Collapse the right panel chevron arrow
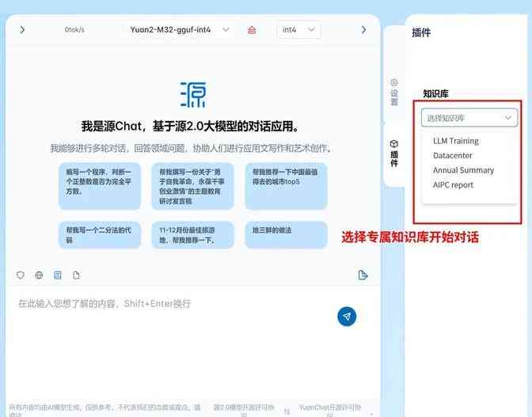This screenshot has height=417, width=532. [x=363, y=30]
